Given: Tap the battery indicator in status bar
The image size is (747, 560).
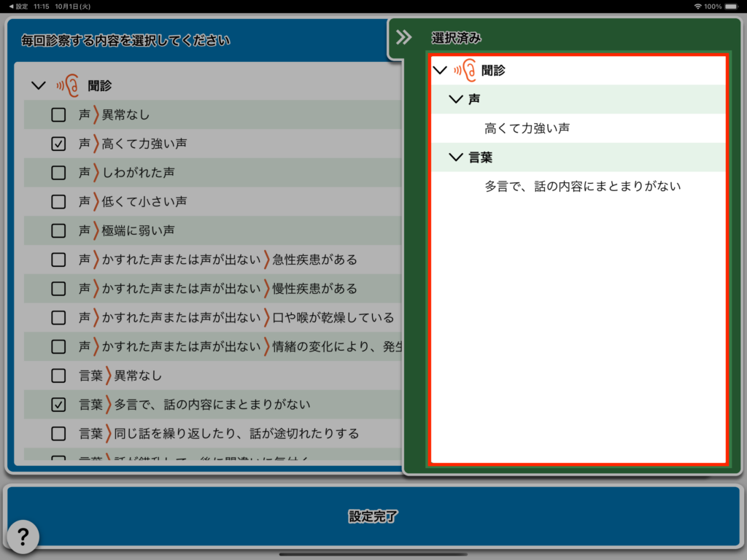Looking at the screenshot, I should 732,6.
